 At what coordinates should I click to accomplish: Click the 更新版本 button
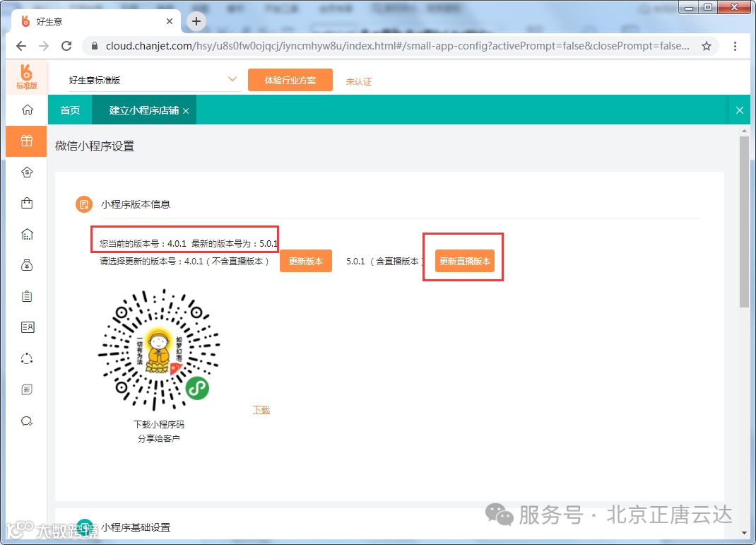pyautogui.click(x=306, y=261)
